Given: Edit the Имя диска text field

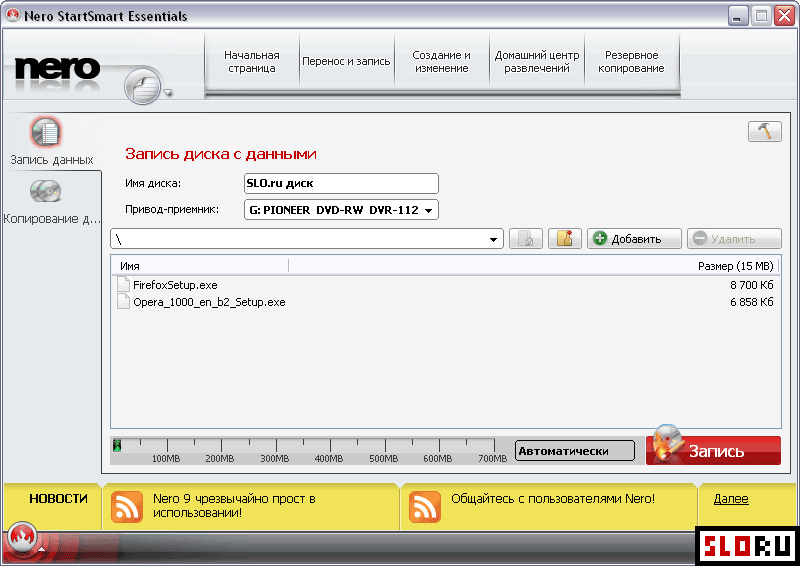Looking at the screenshot, I should 341,183.
